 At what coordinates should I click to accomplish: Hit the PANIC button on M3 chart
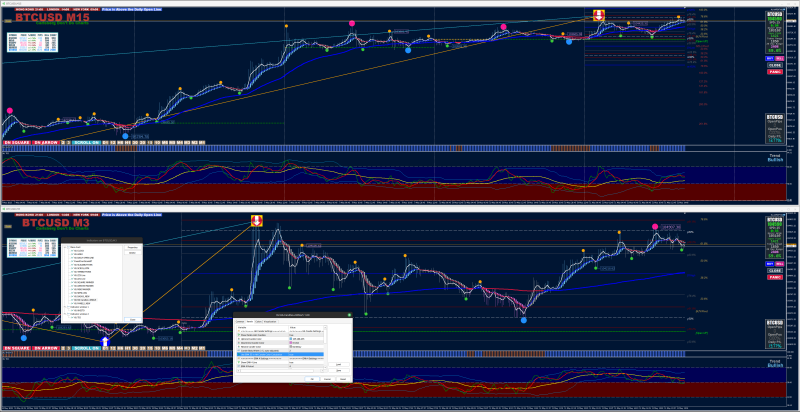click(775, 277)
